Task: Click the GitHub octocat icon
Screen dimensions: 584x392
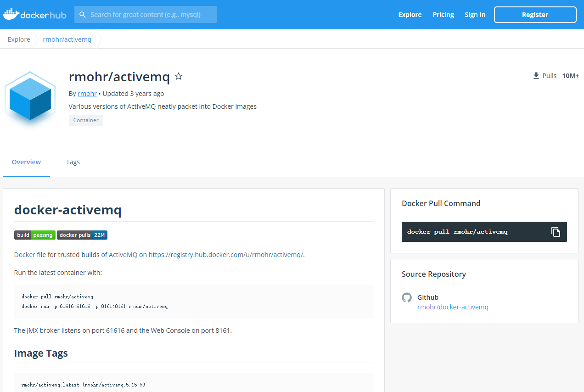Action: click(407, 297)
